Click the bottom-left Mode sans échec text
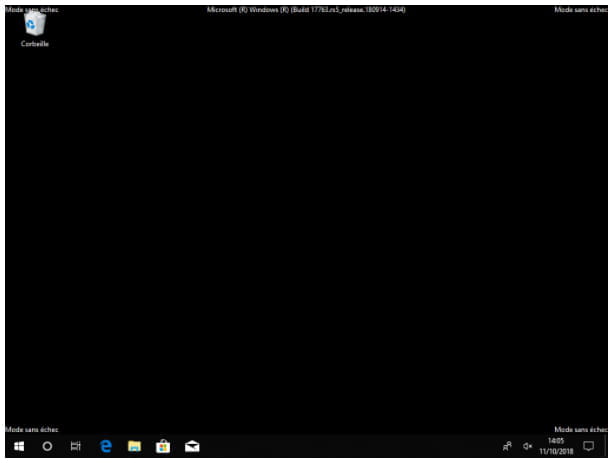 coord(32,429)
